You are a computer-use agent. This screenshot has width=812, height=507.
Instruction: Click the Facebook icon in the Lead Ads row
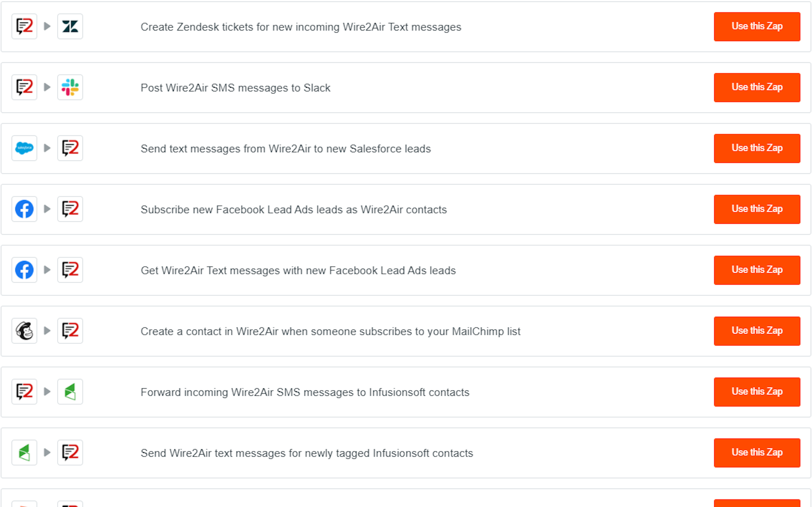click(24, 209)
